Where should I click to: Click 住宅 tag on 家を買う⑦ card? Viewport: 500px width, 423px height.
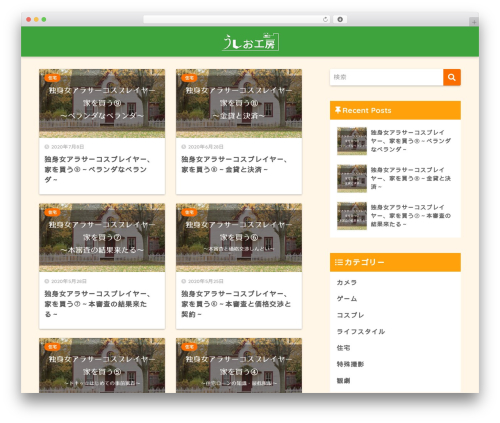tap(52, 212)
